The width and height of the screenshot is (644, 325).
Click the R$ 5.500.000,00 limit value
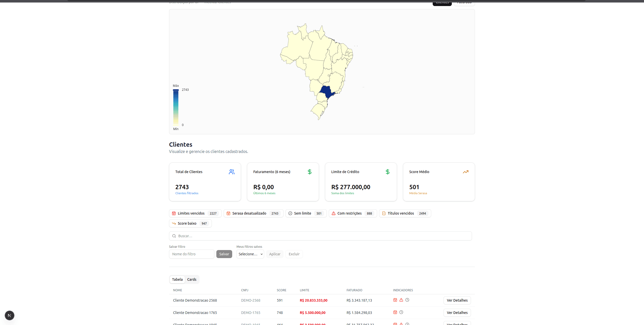313,313
